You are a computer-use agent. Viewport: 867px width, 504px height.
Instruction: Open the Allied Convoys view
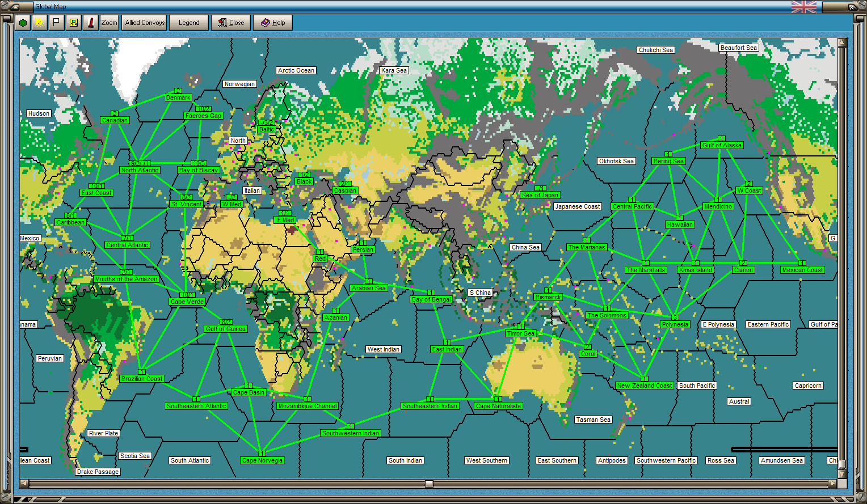point(144,23)
